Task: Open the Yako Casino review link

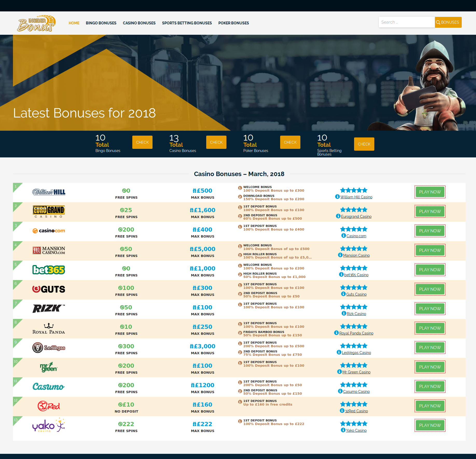Action: pos(356,430)
